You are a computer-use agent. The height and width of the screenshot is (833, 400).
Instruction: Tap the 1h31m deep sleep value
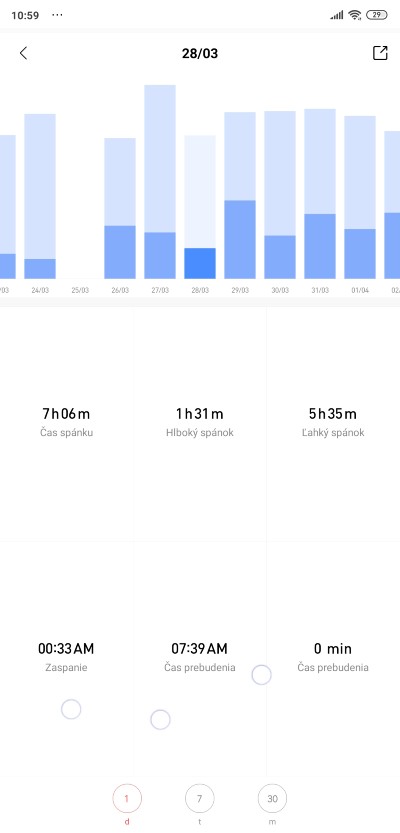(200, 413)
